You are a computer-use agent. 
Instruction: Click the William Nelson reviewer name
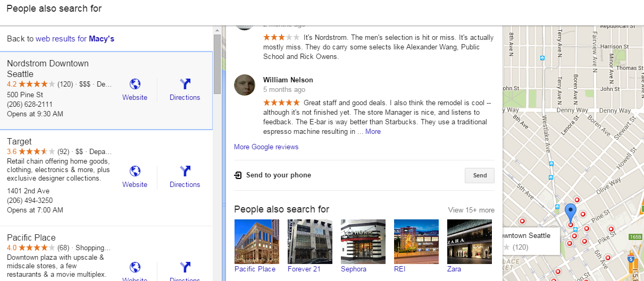click(288, 80)
